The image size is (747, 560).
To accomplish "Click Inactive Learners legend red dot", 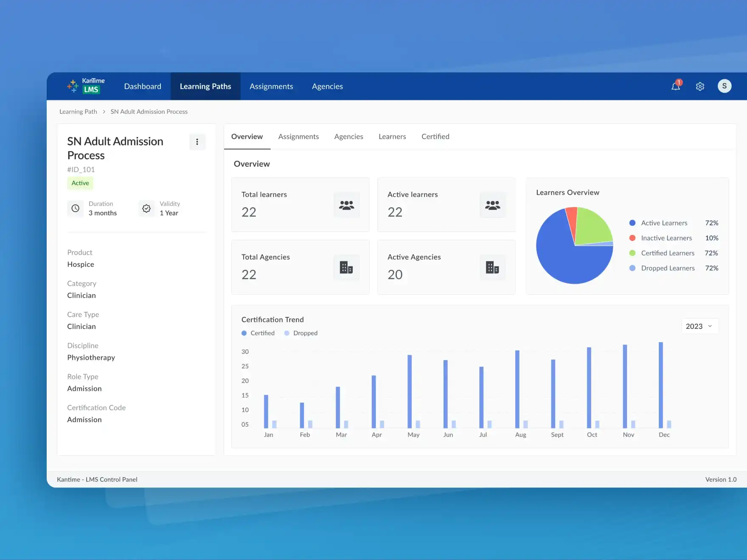I will click(632, 238).
